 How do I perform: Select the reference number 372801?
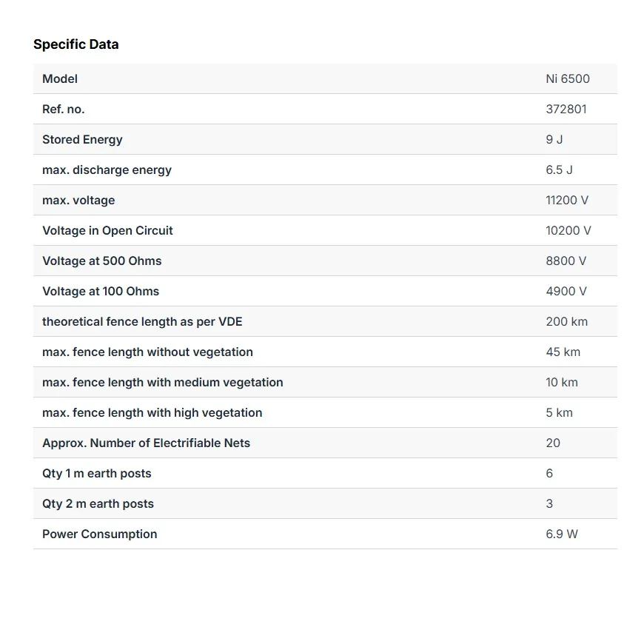coord(566,109)
